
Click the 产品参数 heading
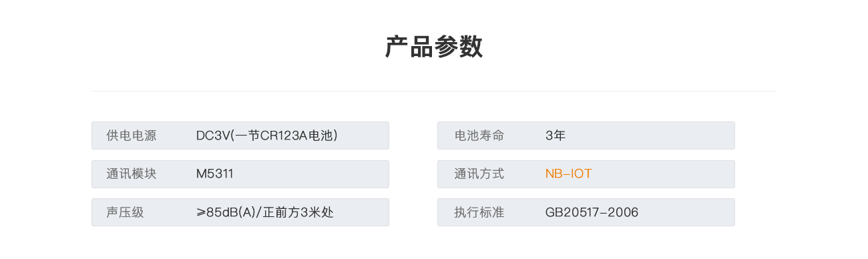coord(434,47)
